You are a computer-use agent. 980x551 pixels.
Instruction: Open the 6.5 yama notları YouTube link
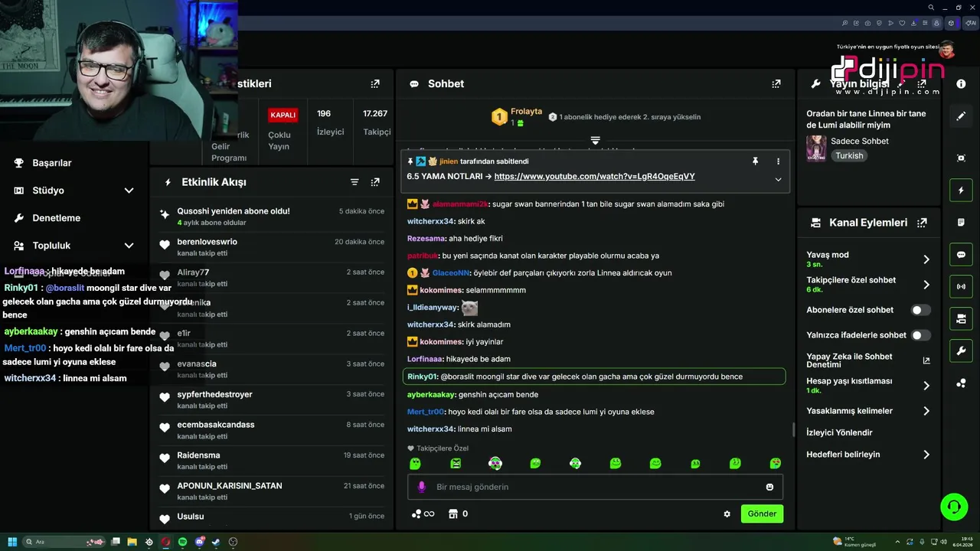click(595, 177)
